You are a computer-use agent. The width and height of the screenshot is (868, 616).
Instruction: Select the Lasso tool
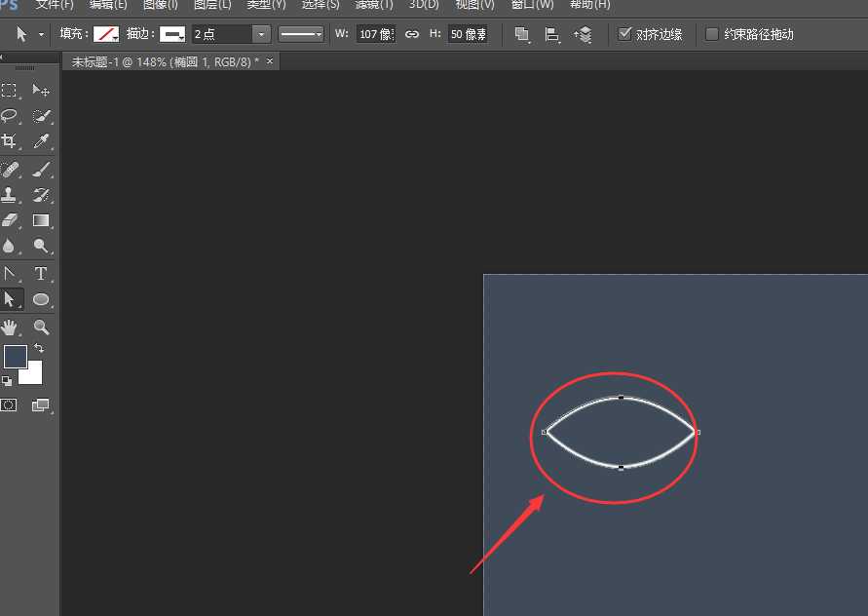10,116
